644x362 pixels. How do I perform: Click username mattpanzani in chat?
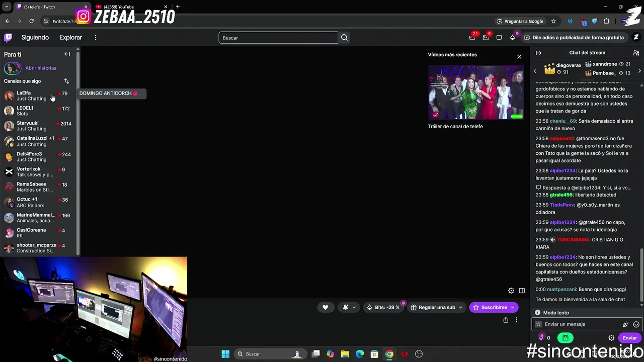point(561,289)
